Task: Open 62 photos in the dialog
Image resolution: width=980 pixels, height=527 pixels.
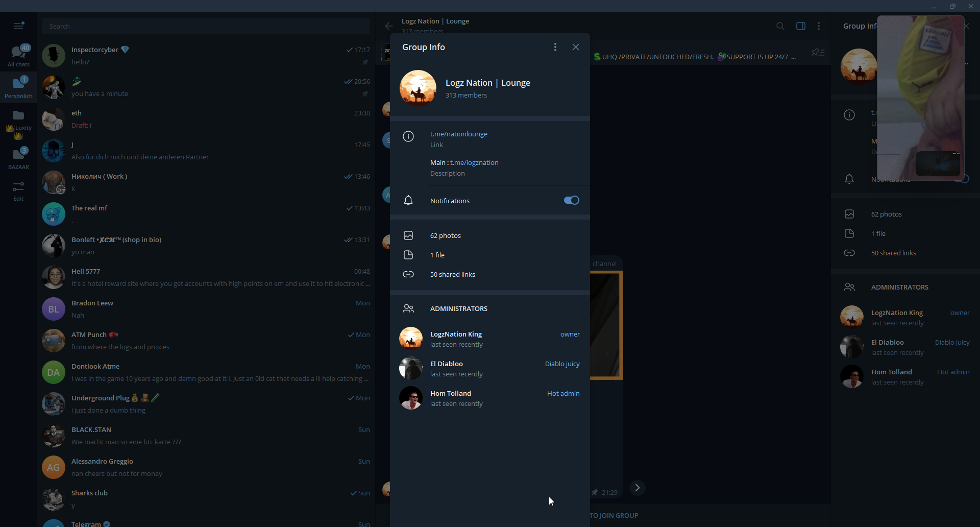Action: (x=445, y=235)
